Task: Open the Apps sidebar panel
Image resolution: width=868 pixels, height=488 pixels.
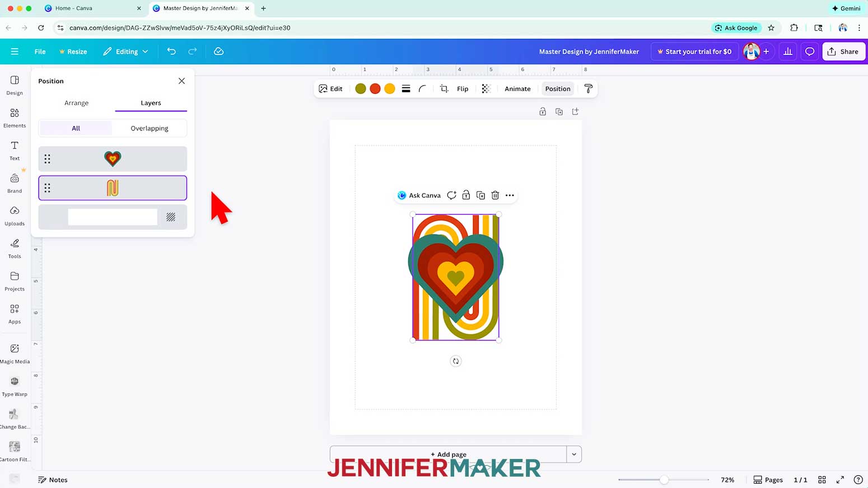Action: coord(15,313)
